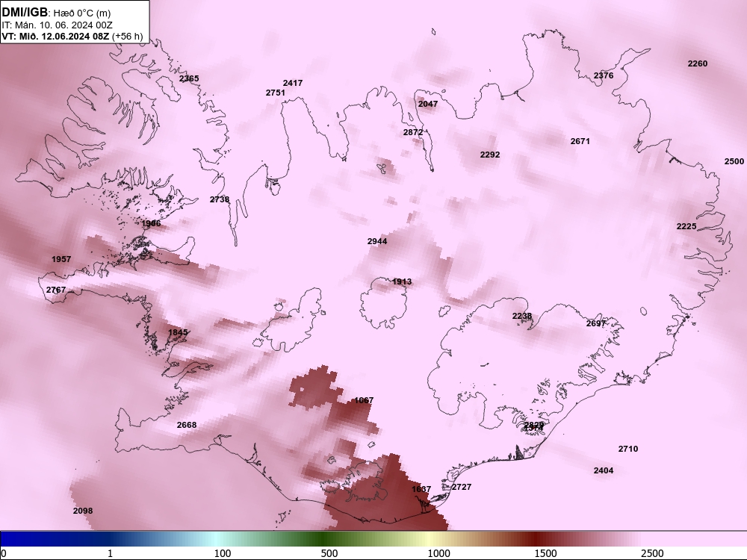Click the map value 2668
Image resolution: width=747 pixels, height=560 pixels.
click(x=187, y=426)
